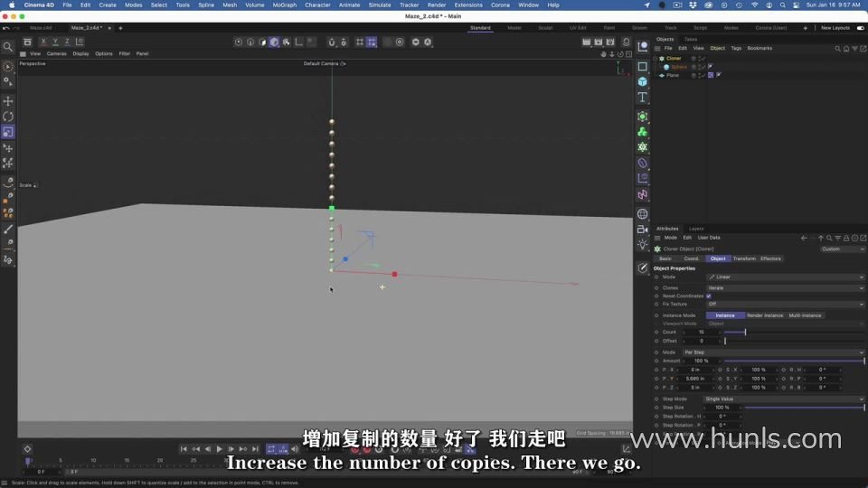This screenshot has width=868, height=488.
Task: Choose Multi-Instance mode button
Action: pos(806,315)
